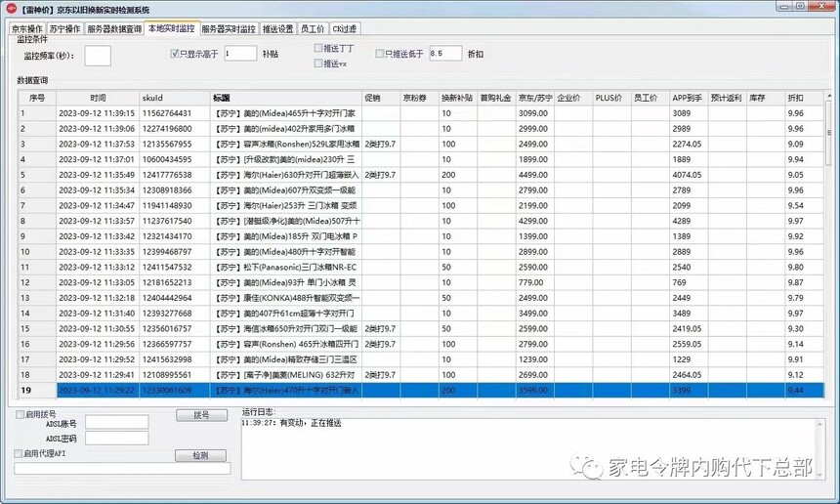Image resolution: width=840 pixels, height=504 pixels.
Task: Click price cell 779.00
Action: (x=535, y=282)
